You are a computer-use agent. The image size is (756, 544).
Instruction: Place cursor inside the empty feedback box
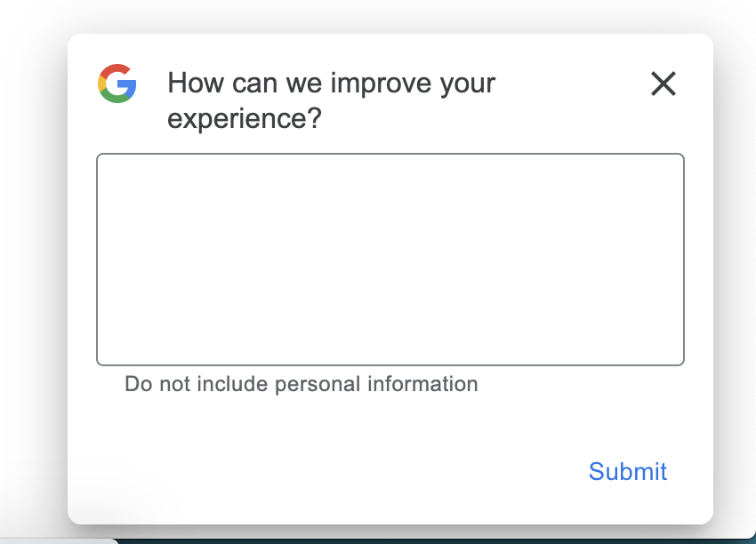tap(390, 260)
